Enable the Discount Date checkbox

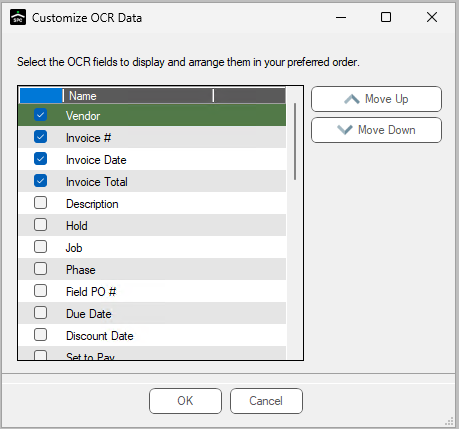click(x=40, y=335)
